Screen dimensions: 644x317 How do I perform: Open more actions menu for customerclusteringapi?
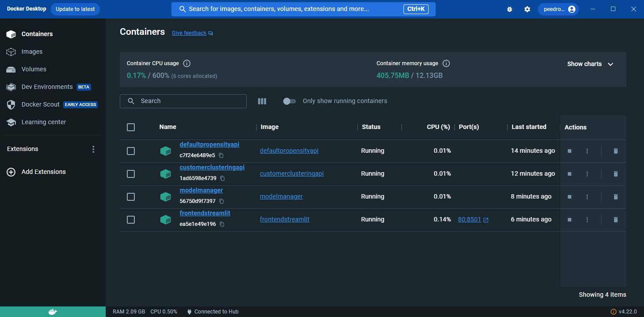pyautogui.click(x=587, y=174)
